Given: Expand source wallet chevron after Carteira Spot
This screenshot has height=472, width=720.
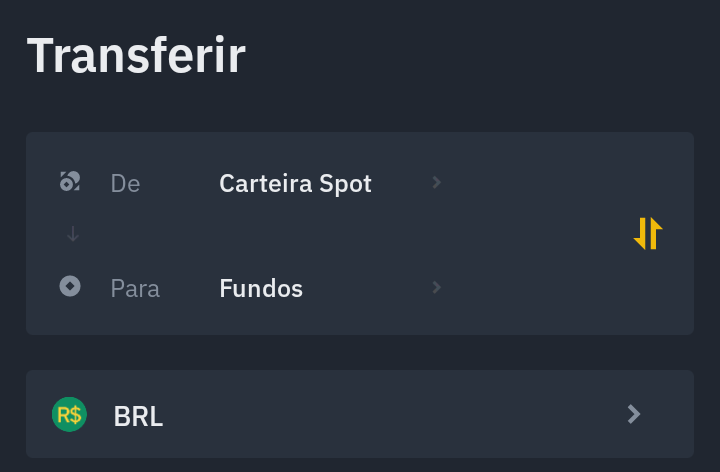Looking at the screenshot, I should (437, 182).
